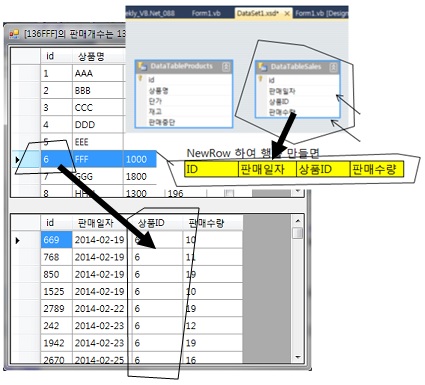Click the 상품명 column header in products grid

click(x=91, y=56)
